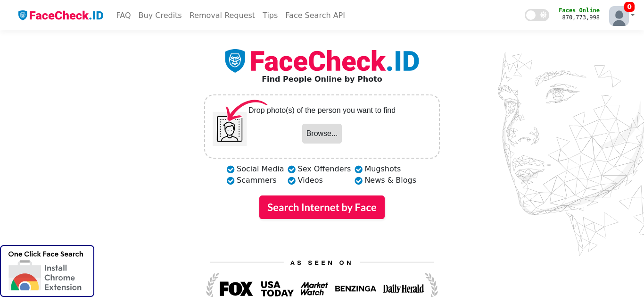Click the FaceCheck.ID shield logo in navbar
The height and width of the screenshot is (297, 644).
[x=23, y=15]
